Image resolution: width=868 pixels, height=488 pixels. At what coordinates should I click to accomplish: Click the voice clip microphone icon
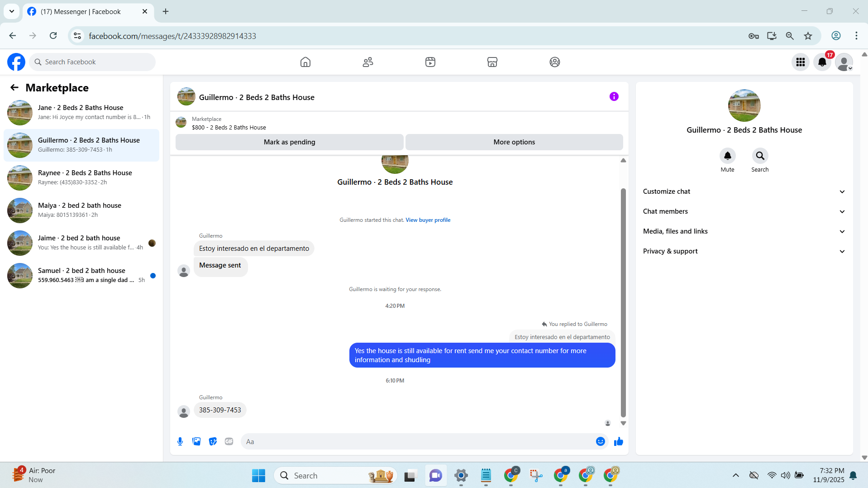pos(180,441)
